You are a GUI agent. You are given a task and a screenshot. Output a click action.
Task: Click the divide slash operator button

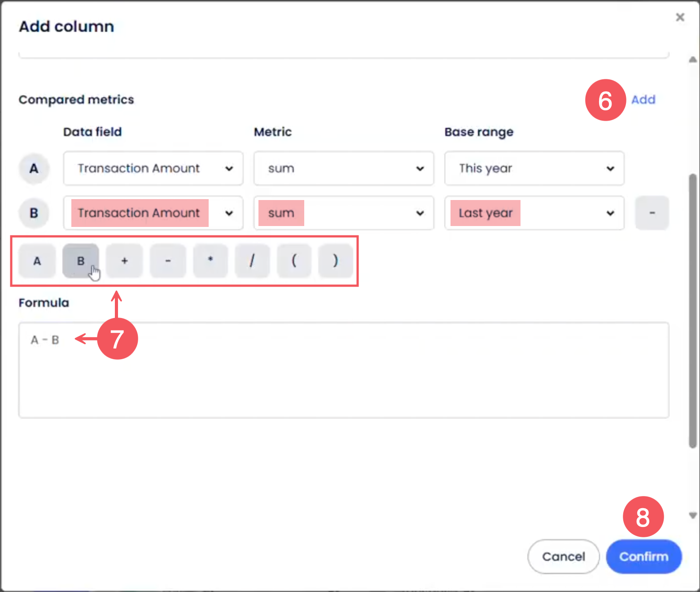click(252, 261)
